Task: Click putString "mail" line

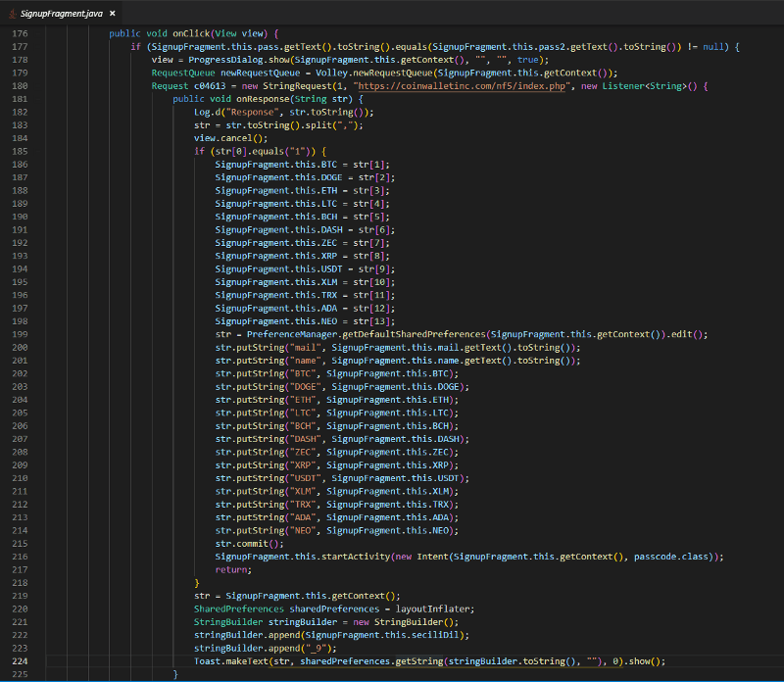Action: (398, 348)
